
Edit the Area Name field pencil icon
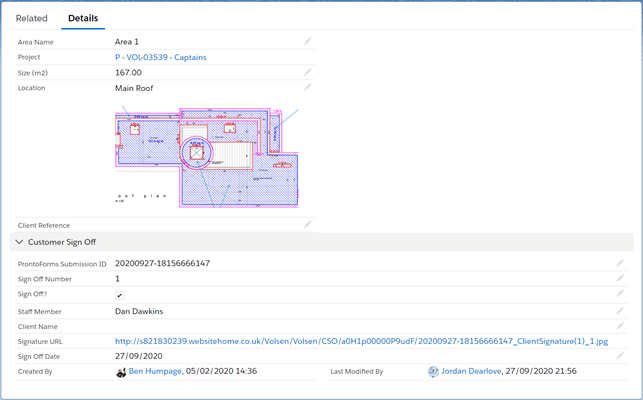coord(308,41)
